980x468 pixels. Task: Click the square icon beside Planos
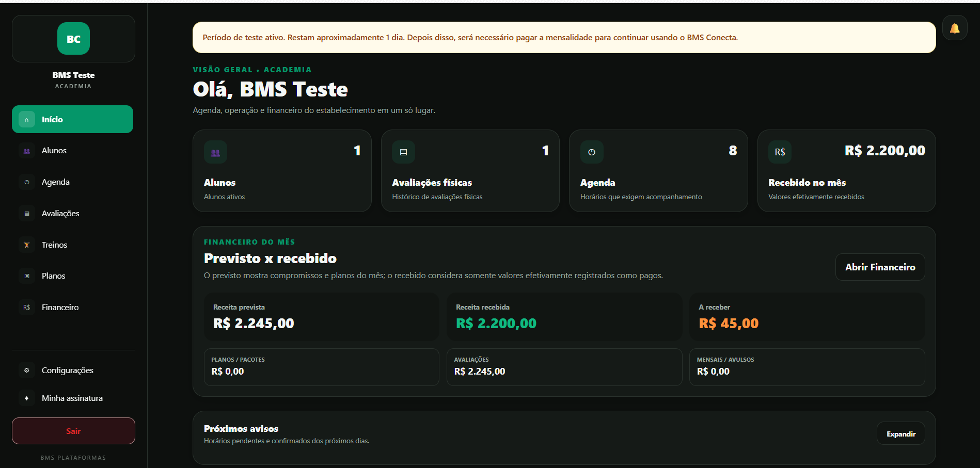[27, 276]
